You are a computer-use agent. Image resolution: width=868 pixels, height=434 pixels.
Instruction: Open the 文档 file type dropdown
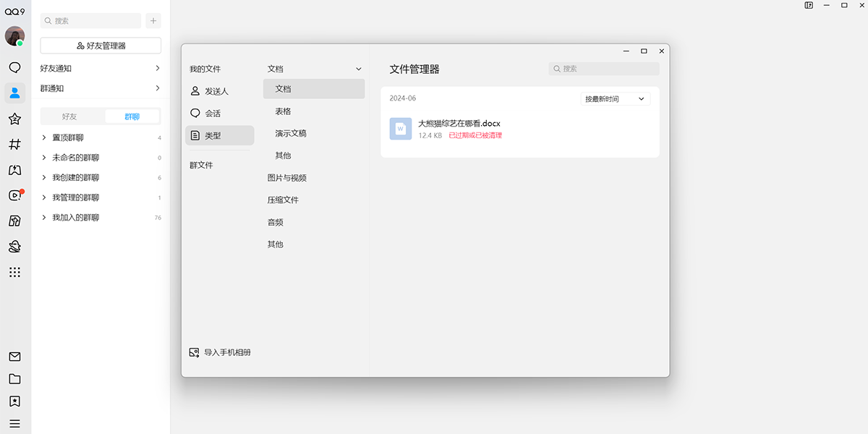(314, 68)
